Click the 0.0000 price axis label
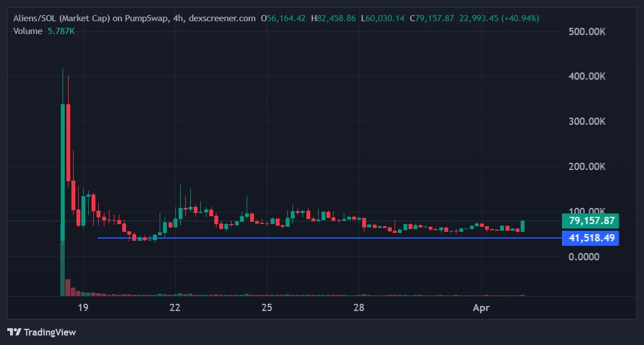The width and height of the screenshot is (644, 345). [x=584, y=257]
